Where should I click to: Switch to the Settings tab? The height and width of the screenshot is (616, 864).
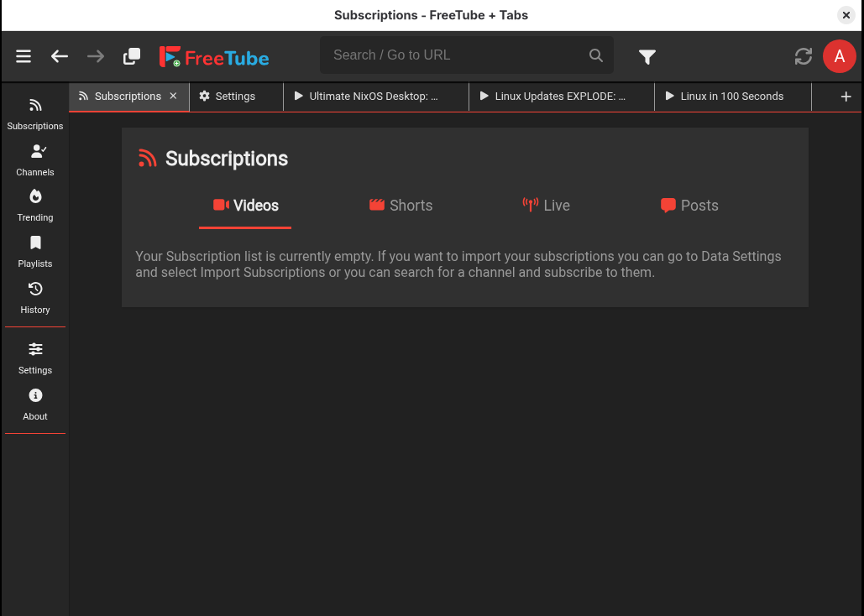233,97
